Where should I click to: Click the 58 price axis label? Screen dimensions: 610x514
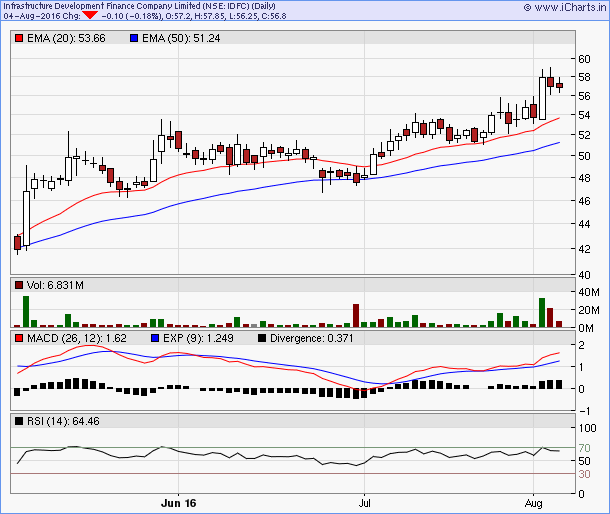tap(584, 77)
